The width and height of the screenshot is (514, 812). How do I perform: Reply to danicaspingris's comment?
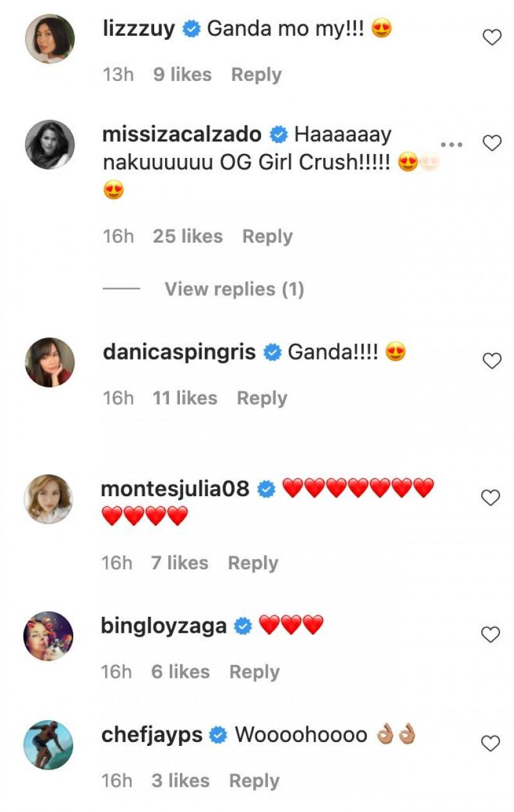click(262, 398)
